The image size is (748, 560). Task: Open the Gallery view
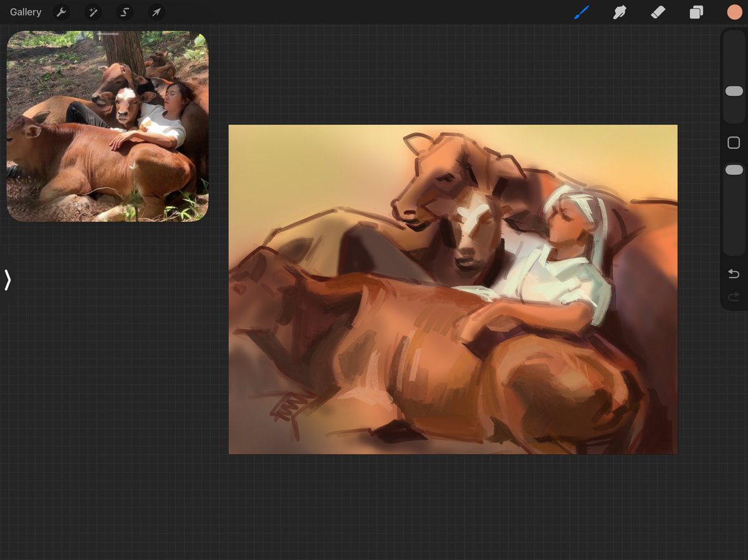click(26, 12)
